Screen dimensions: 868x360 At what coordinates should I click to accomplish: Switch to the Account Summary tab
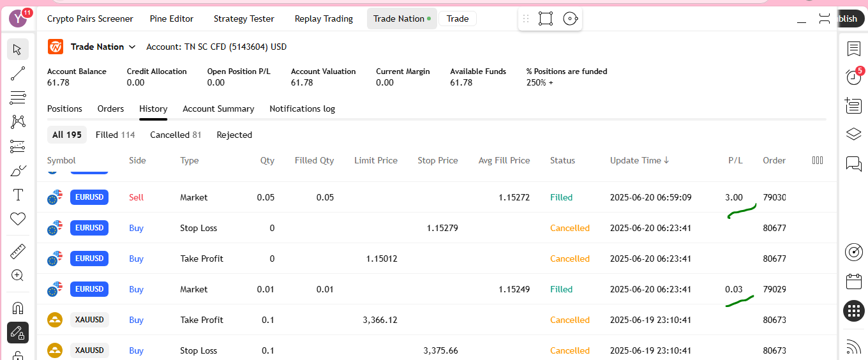tap(218, 109)
